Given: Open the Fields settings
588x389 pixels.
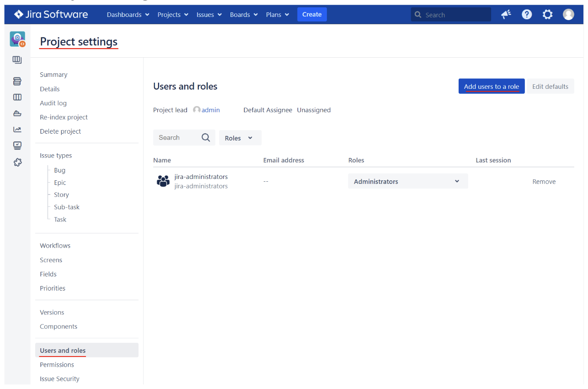Looking at the screenshot, I should coord(48,274).
